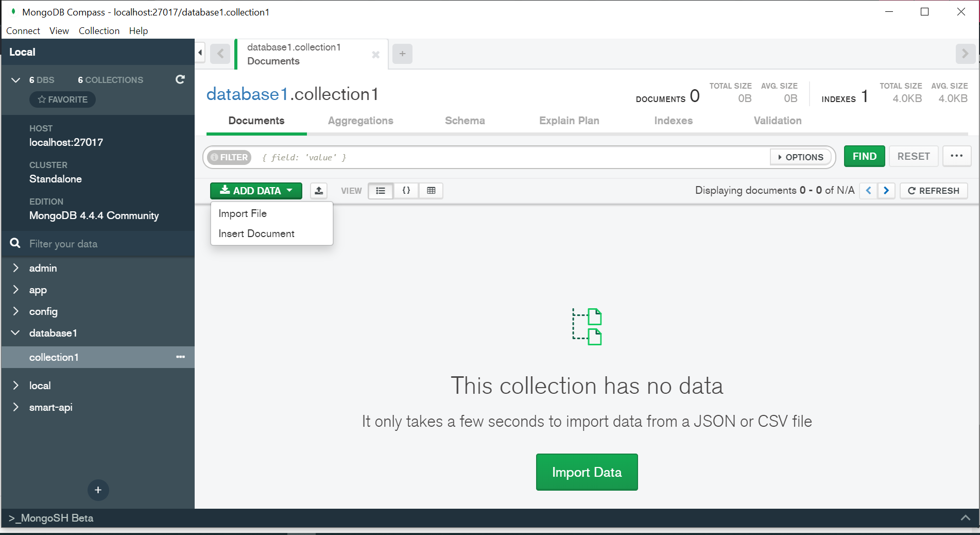
Task: Expand the admin database
Action: (16, 268)
